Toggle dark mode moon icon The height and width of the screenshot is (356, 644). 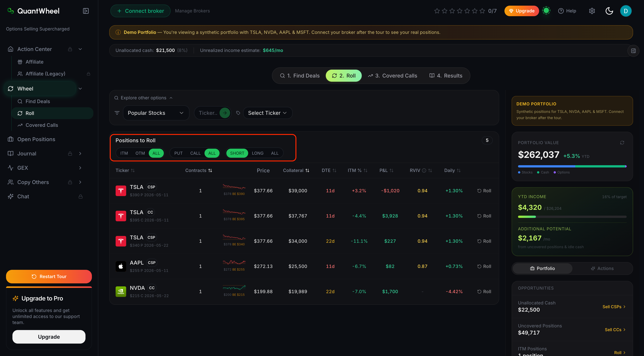point(609,11)
